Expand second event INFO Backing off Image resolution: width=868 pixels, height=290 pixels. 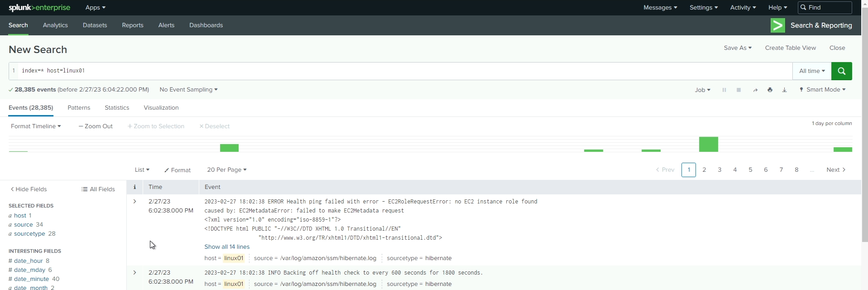tap(134, 273)
